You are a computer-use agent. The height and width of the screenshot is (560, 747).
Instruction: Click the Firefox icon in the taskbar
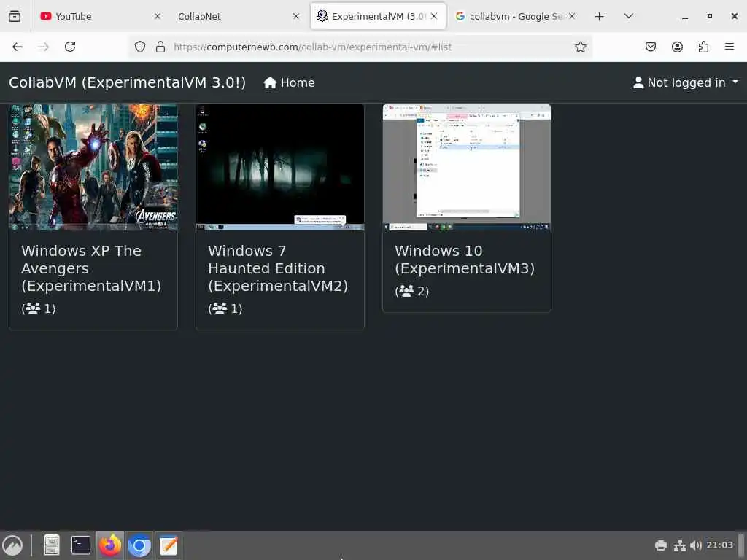click(110, 545)
